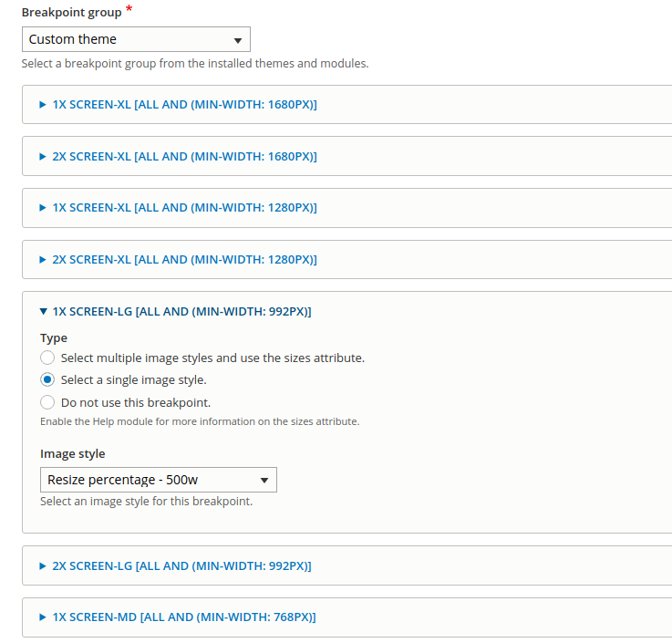The width and height of the screenshot is (672, 643).
Task: Open the Breakpoint group dropdown
Action: pyautogui.click(x=136, y=39)
